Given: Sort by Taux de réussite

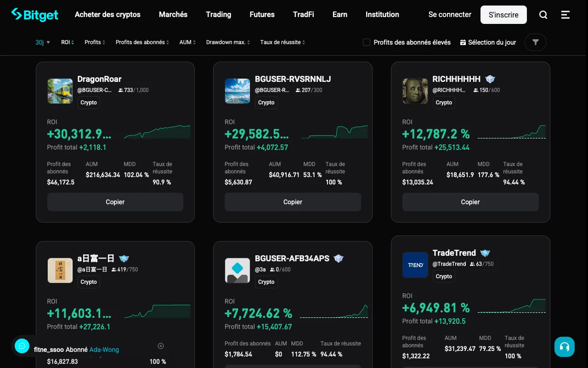Looking at the screenshot, I should pyautogui.click(x=283, y=42).
